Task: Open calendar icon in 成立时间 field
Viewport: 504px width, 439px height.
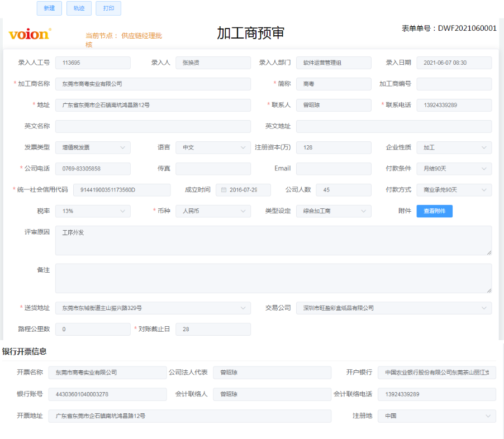Action: 224,190
